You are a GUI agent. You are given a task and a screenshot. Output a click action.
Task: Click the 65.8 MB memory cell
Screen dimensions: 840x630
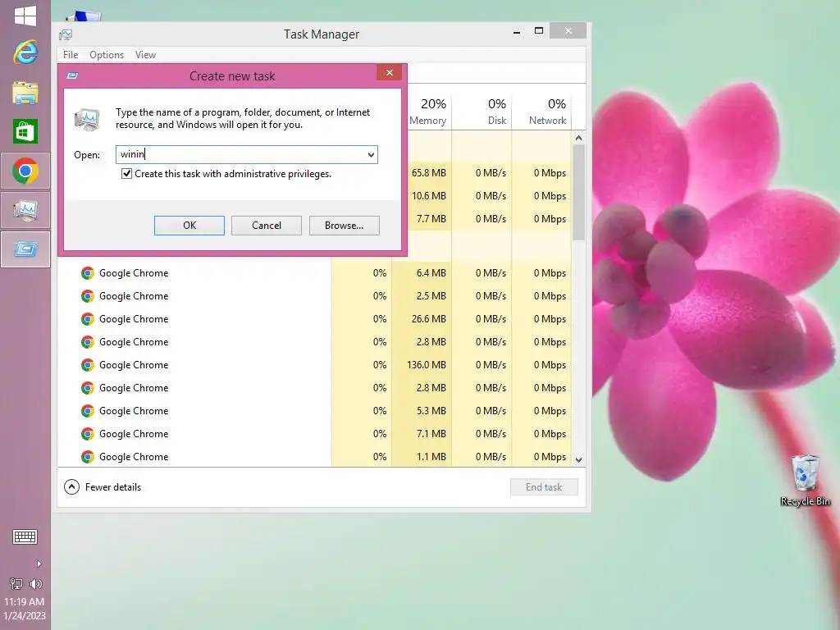tap(429, 173)
